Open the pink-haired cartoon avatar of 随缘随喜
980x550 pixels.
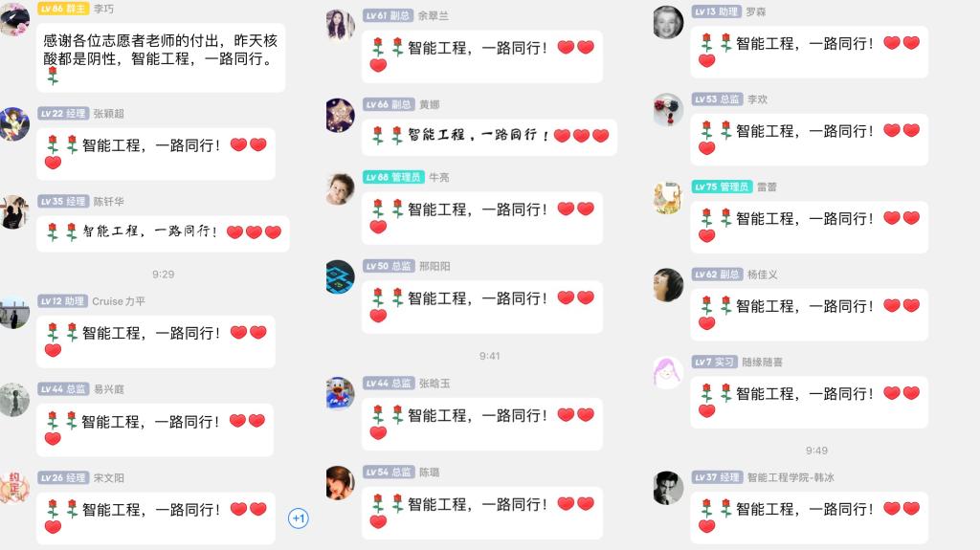point(668,372)
